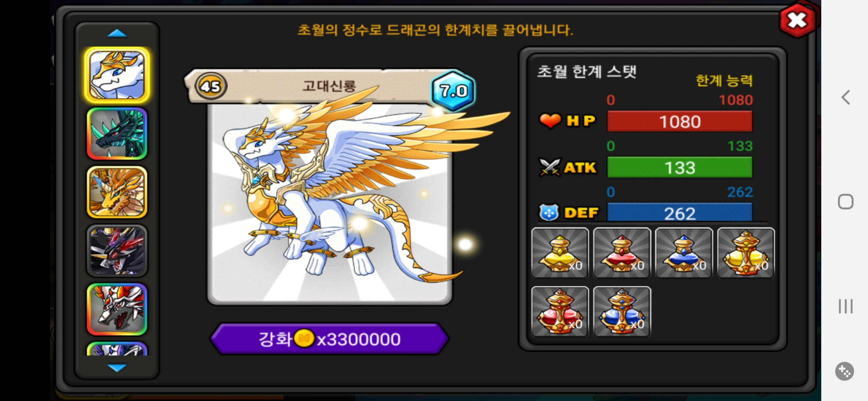Select the large blue essence potion
The height and width of the screenshot is (401, 868).
622,312
